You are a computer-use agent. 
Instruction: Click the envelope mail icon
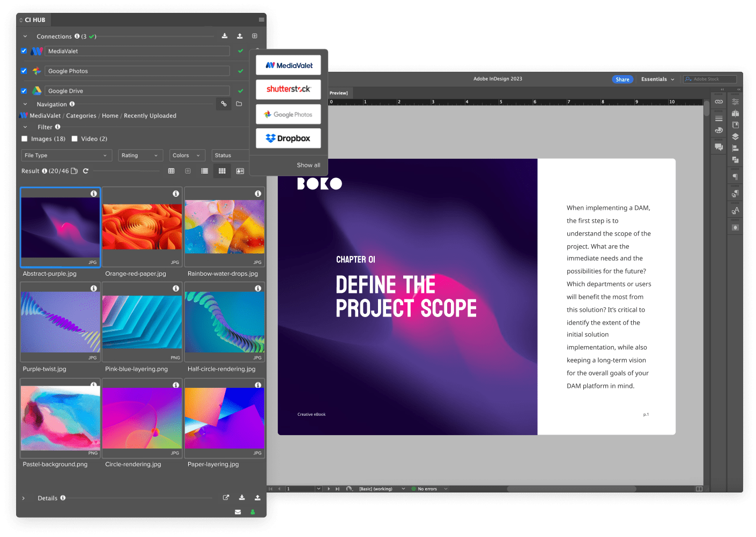pos(238,512)
